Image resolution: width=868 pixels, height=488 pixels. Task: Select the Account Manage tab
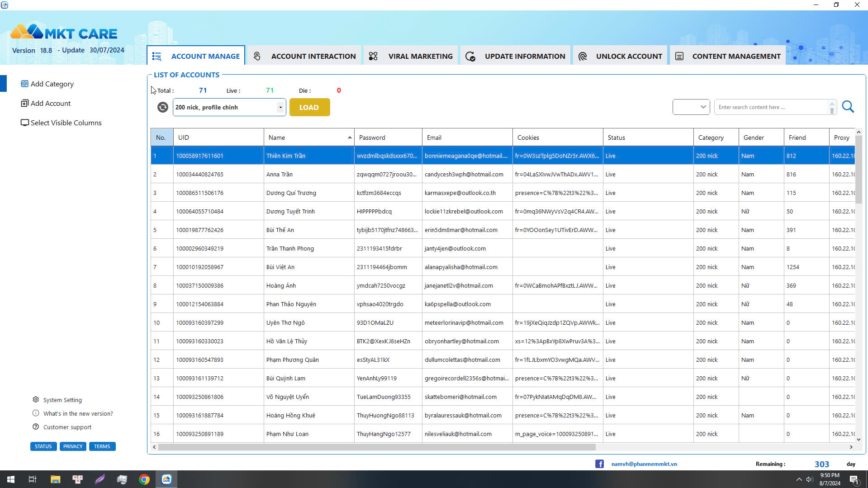[196, 56]
